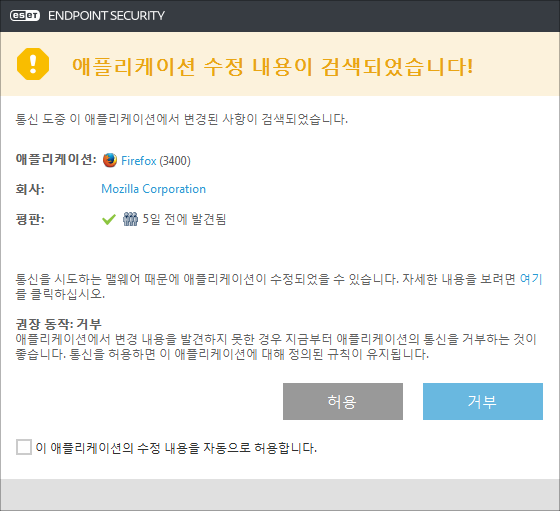This screenshot has width=560, height=511.
Task: Click the ENDPOINT SECURITY title text
Action: coord(106,16)
